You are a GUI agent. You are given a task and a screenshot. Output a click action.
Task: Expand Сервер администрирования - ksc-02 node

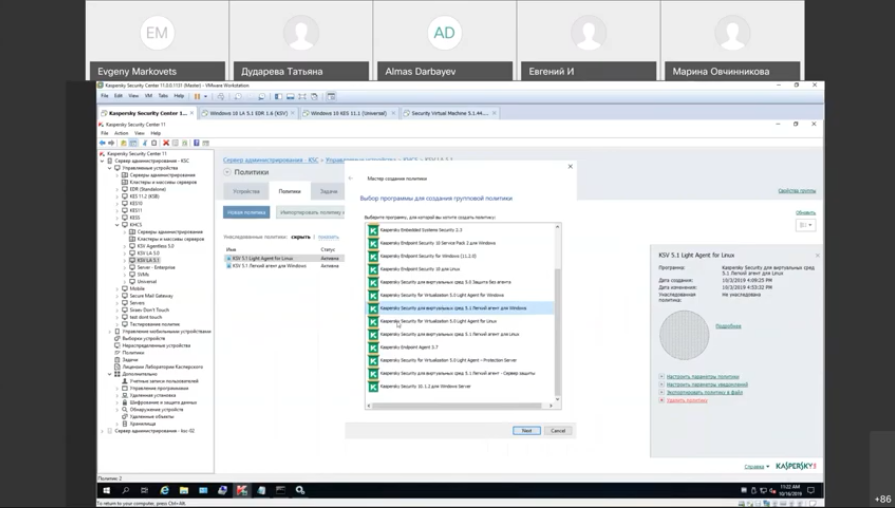pos(103,431)
